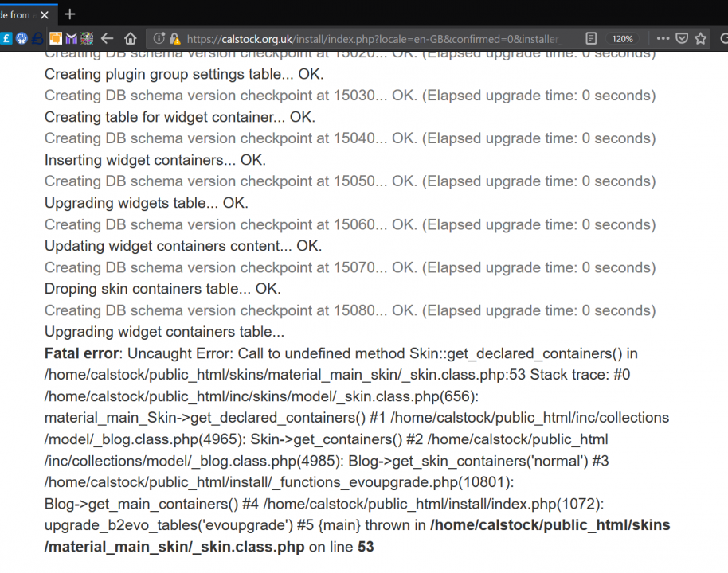Click 'Upgrading widget containers table...' line
This screenshot has height=573, width=728.
coord(164,332)
